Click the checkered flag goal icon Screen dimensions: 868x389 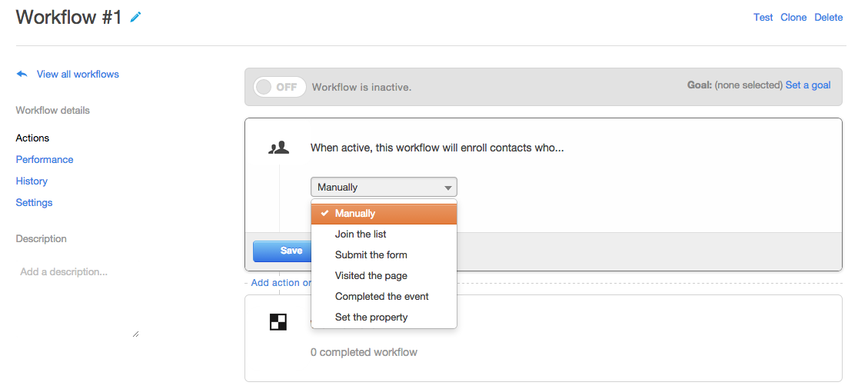coord(278,321)
